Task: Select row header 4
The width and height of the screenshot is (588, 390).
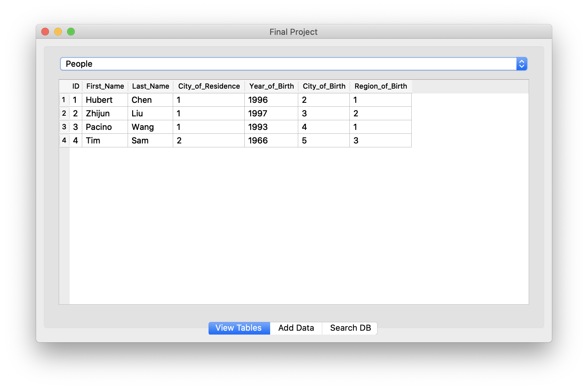Action: click(64, 141)
